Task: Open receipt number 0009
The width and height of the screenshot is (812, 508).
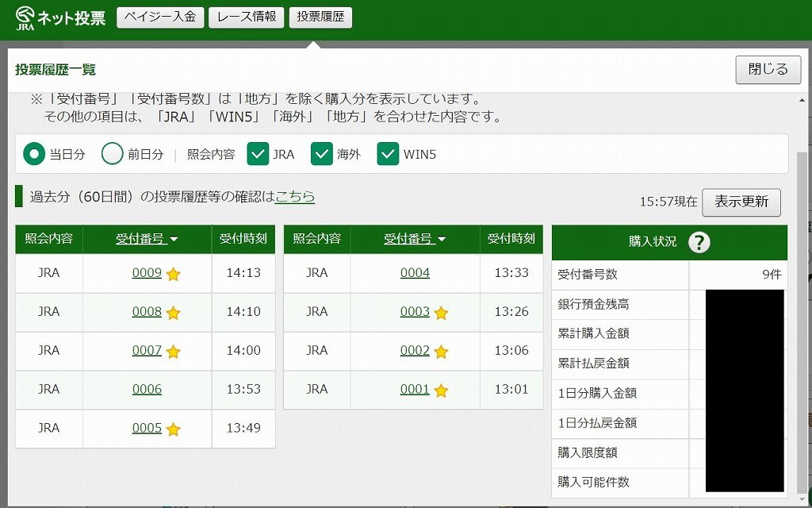Action: (x=147, y=273)
